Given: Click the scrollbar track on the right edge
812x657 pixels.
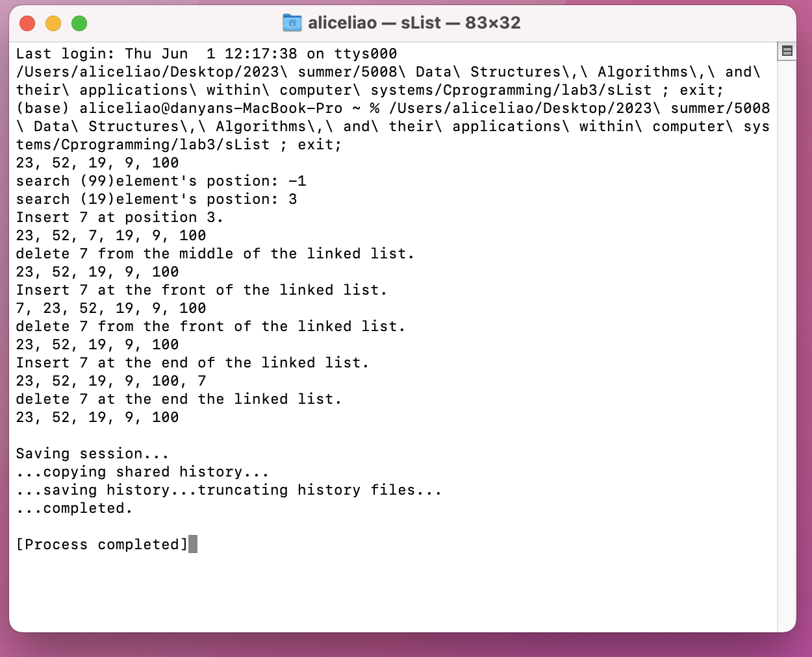Looking at the screenshot, I should click(787, 325).
